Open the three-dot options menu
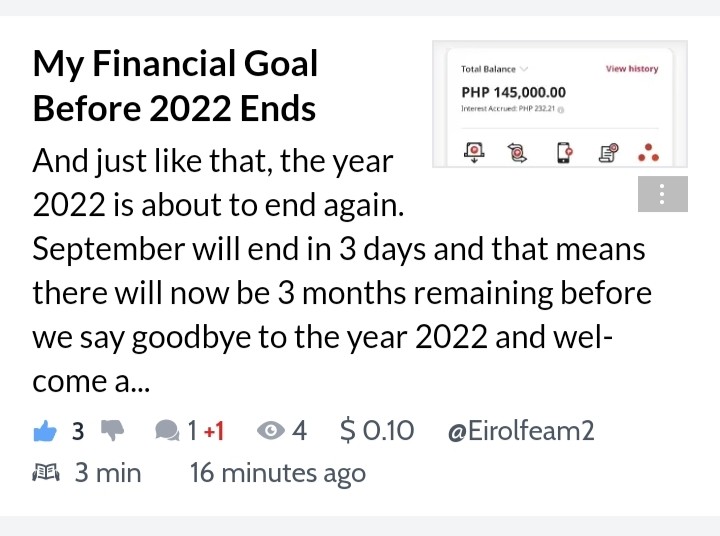The image size is (720, 536). pos(663,194)
